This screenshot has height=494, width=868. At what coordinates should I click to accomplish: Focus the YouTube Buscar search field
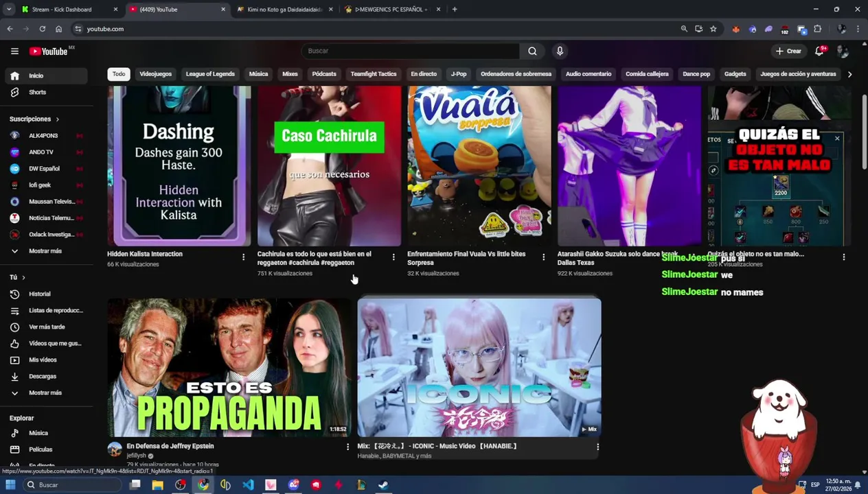410,51
